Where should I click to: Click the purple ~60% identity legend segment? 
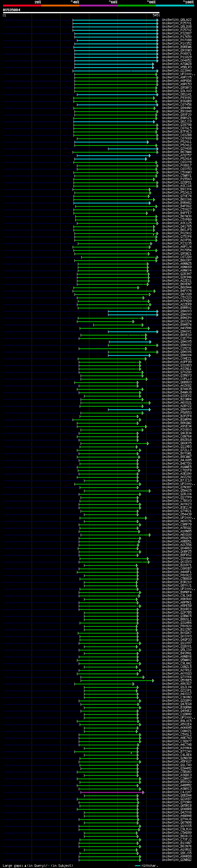click(98, 6)
